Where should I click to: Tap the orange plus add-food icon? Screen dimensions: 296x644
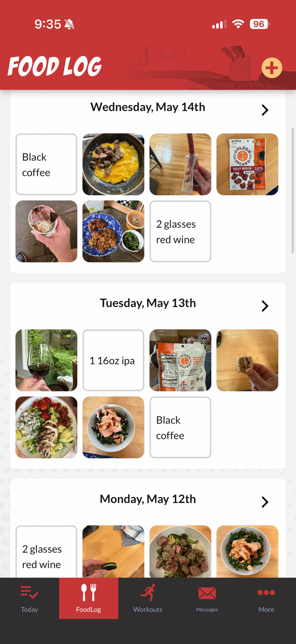(272, 68)
